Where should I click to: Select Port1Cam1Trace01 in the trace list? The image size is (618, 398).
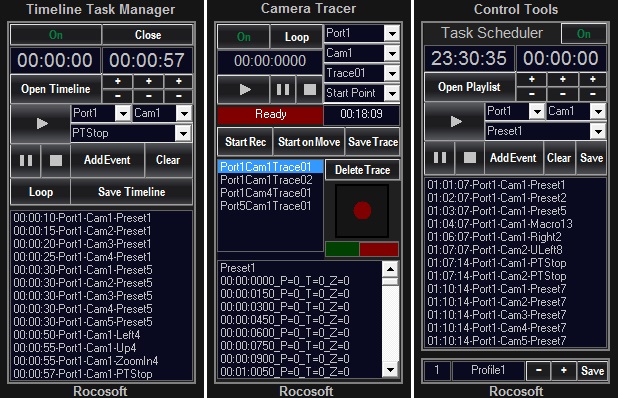[270, 167]
